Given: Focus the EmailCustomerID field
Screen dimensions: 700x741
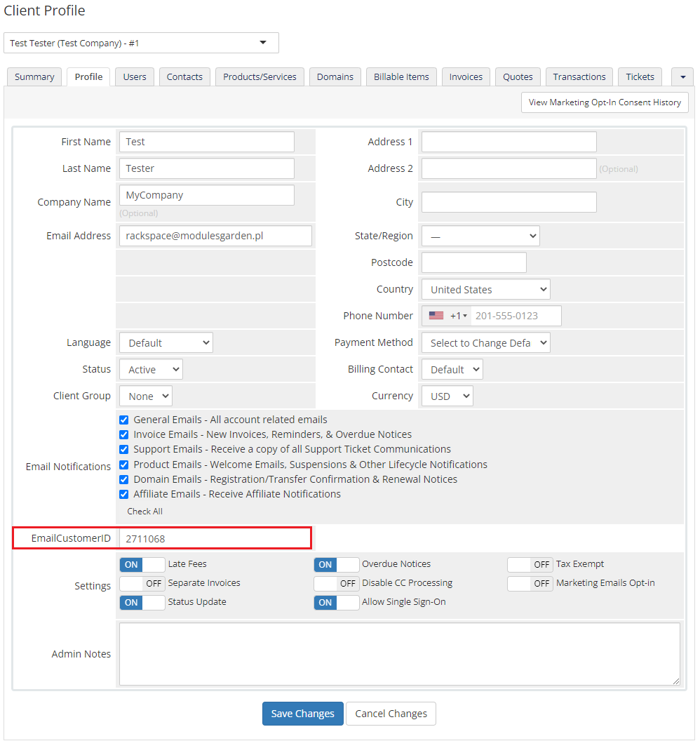Looking at the screenshot, I should pos(215,538).
